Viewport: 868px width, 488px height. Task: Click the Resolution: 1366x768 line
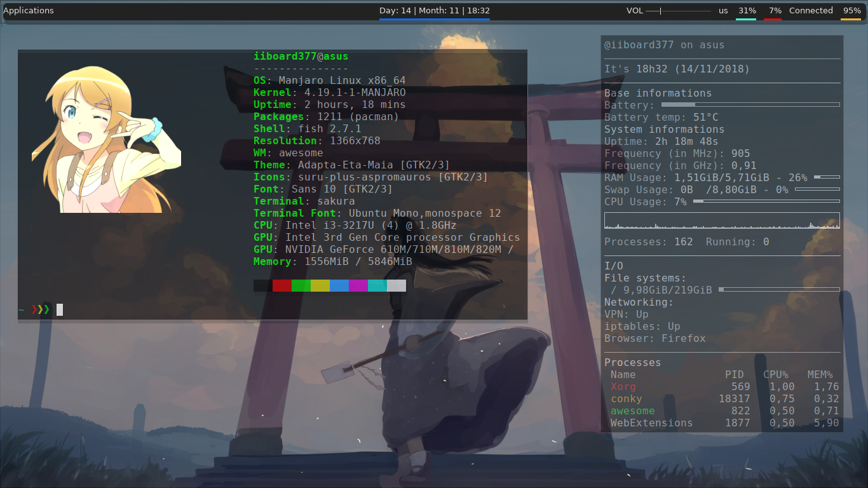[317, 141]
